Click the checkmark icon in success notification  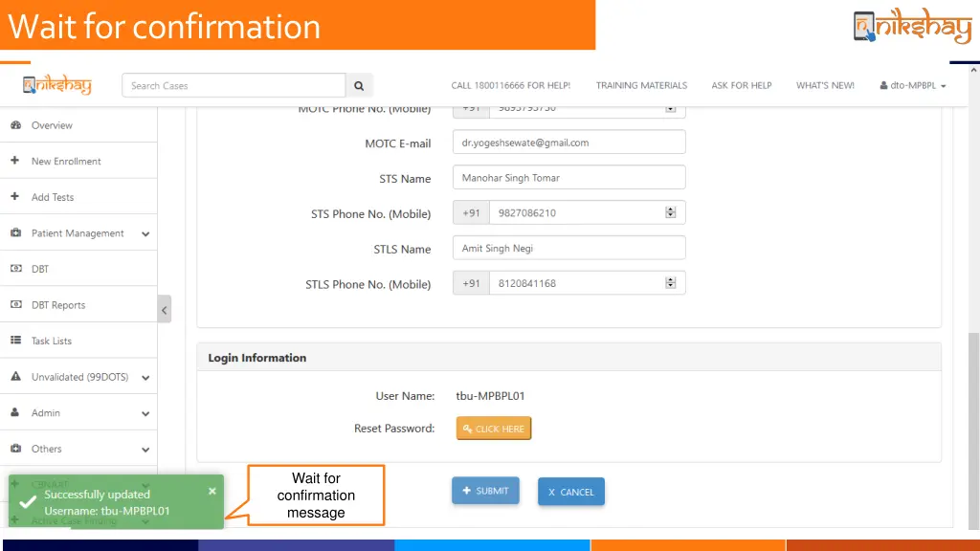click(28, 502)
